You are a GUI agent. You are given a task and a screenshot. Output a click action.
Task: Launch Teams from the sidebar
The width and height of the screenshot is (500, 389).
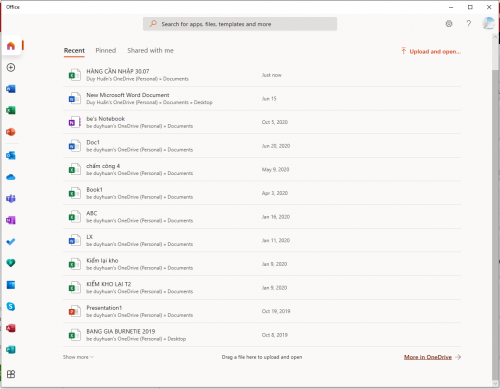[11, 199]
